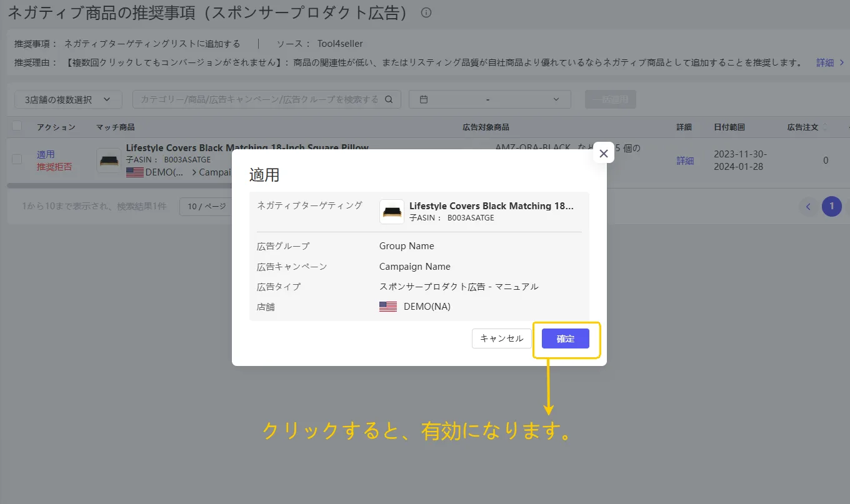This screenshot has width=850, height=504.
Task: Click the calendar icon in date picker
Action: [x=424, y=99]
